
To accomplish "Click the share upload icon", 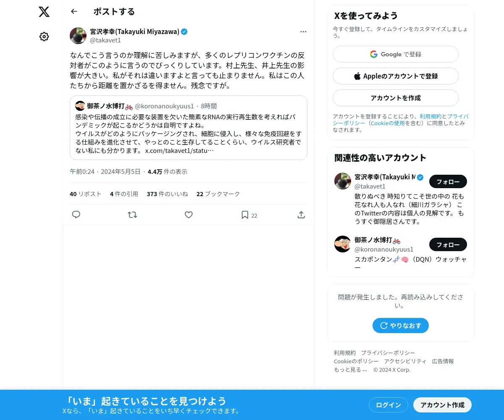I will pos(301,215).
